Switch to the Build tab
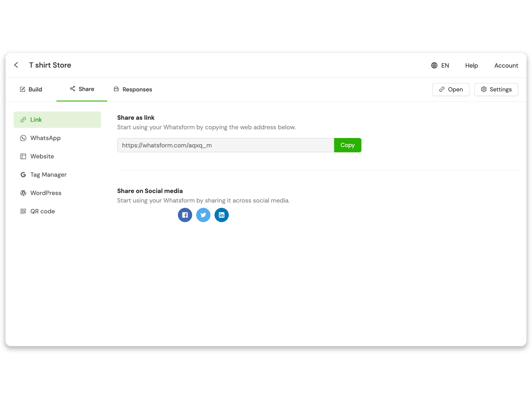Viewport: 532px width, 399px height. [x=31, y=89]
